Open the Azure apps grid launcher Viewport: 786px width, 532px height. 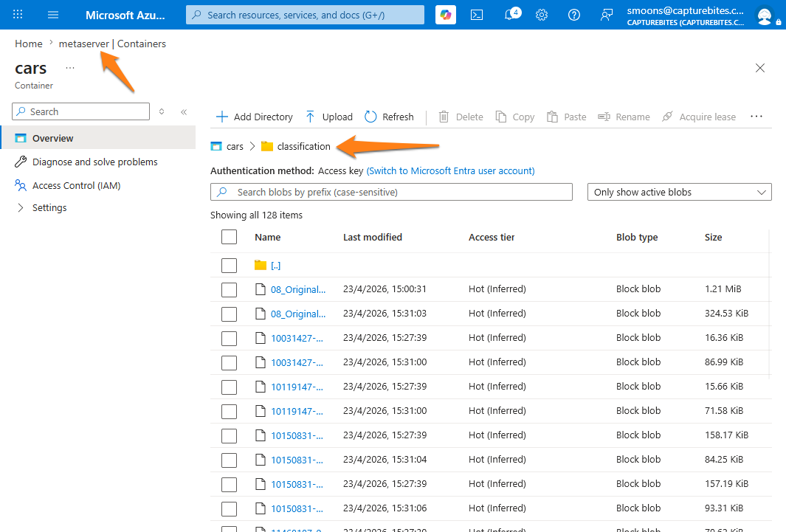coord(18,15)
